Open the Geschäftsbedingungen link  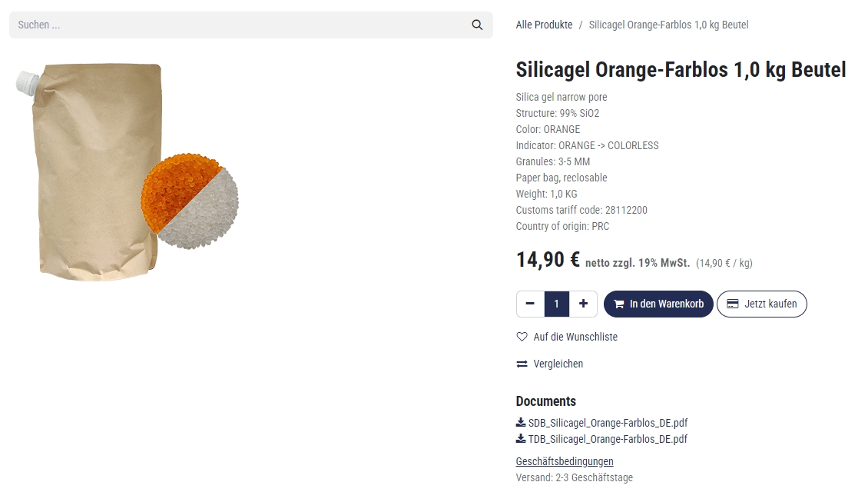point(565,461)
